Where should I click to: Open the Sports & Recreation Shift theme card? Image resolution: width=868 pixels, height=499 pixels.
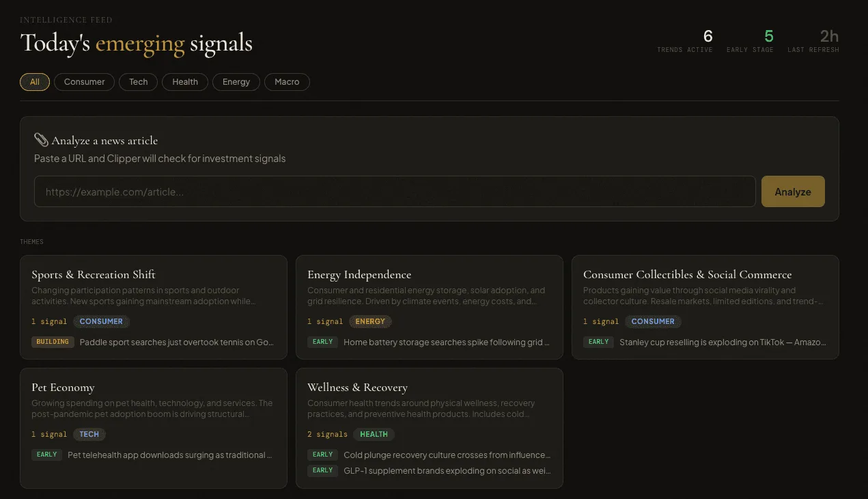[154, 307]
